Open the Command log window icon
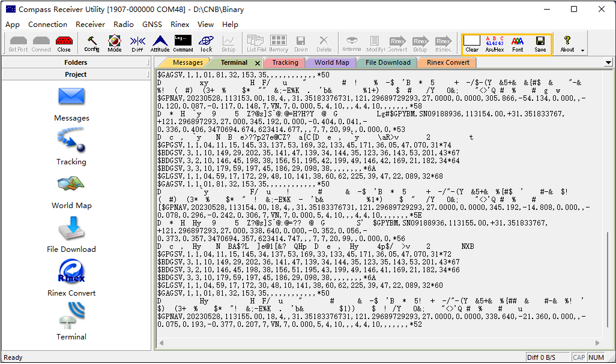616x364 pixels. click(183, 44)
